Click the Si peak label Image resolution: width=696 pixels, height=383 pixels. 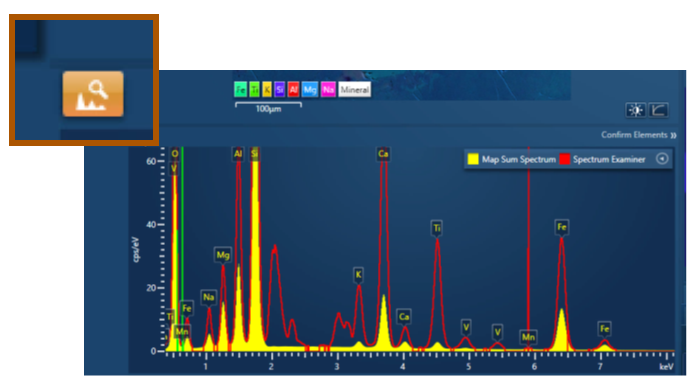254,154
